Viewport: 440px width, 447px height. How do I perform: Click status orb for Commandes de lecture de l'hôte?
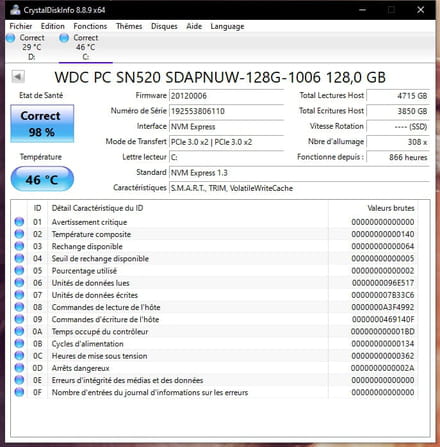pyautogui.click(x=19, y=307)
